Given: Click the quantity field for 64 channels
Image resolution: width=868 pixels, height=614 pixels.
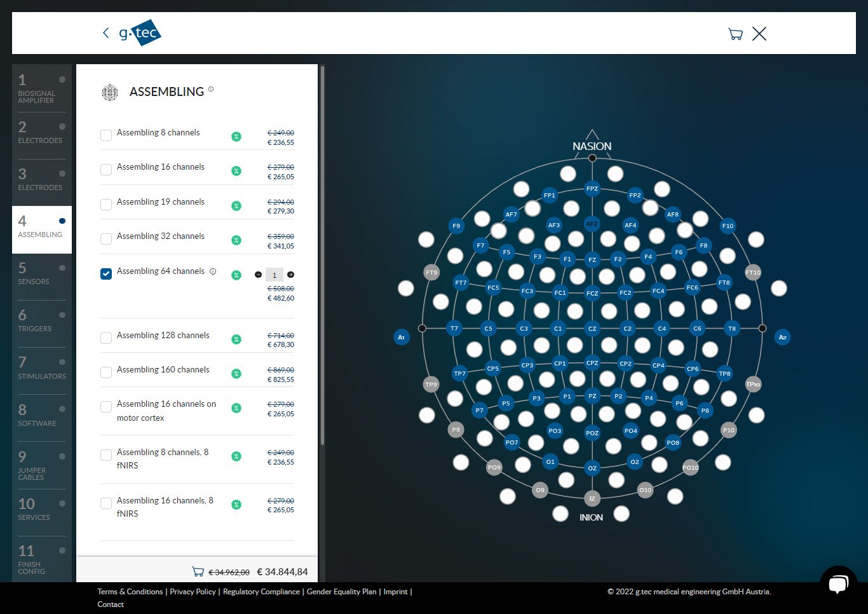Looking at the screenshot, I should [x=275, y=275].
